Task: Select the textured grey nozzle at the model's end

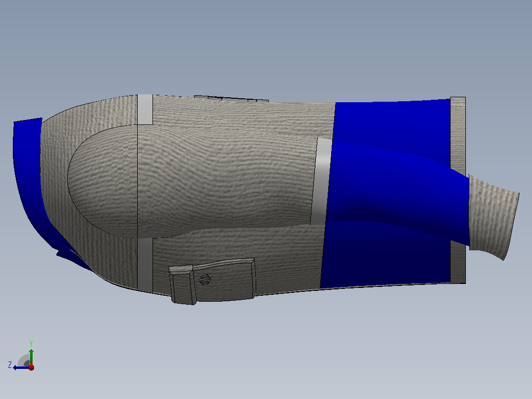Action: tap(494, 217)
